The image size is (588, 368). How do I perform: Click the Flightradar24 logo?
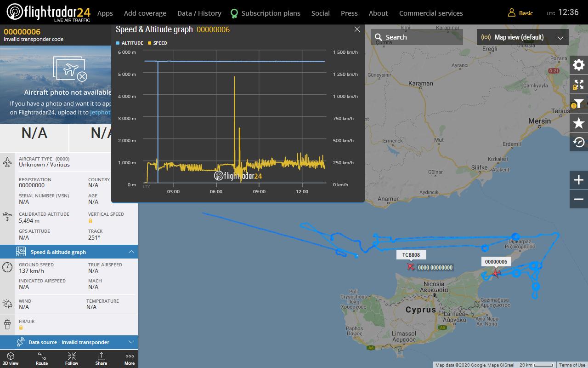coord(49,12)
